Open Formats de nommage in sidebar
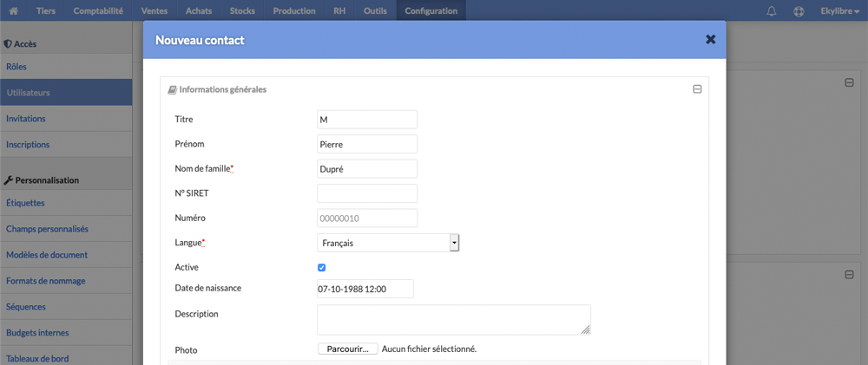The image size is (868, 365). point(66,281)
